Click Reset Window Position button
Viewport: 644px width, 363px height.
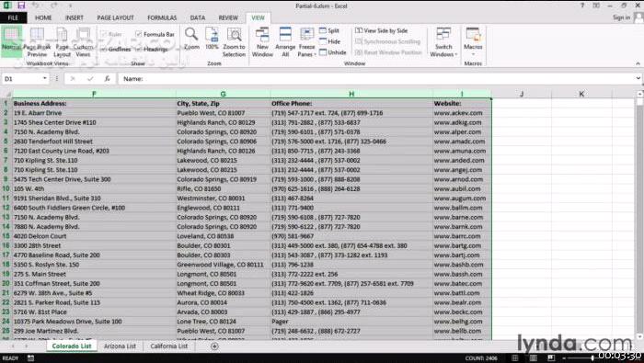(x=388, y=52)
